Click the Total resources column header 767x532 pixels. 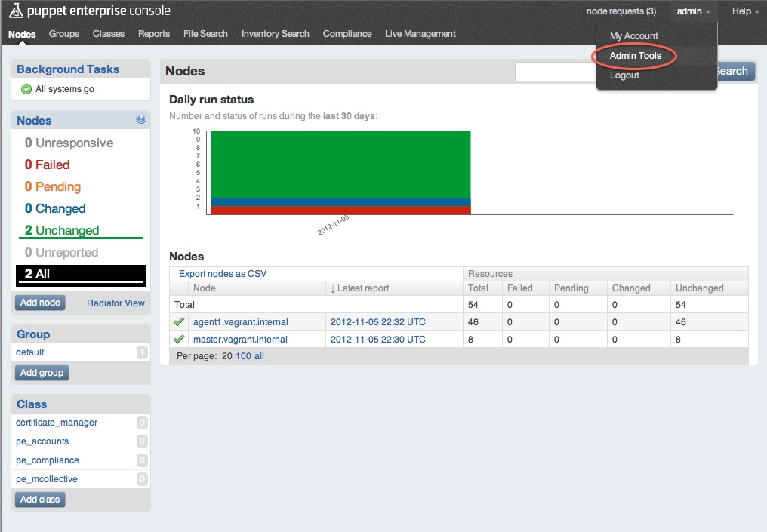pos(478,288)
